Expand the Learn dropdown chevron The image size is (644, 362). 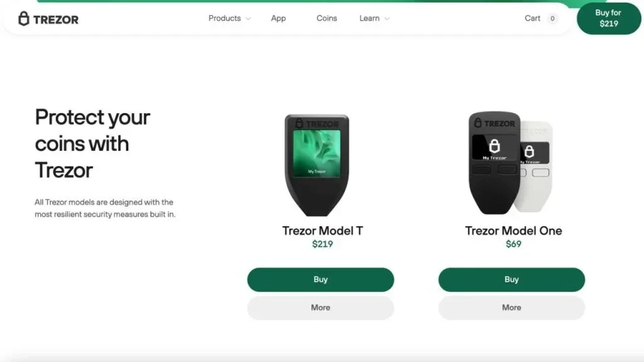[x=387, y=19]
